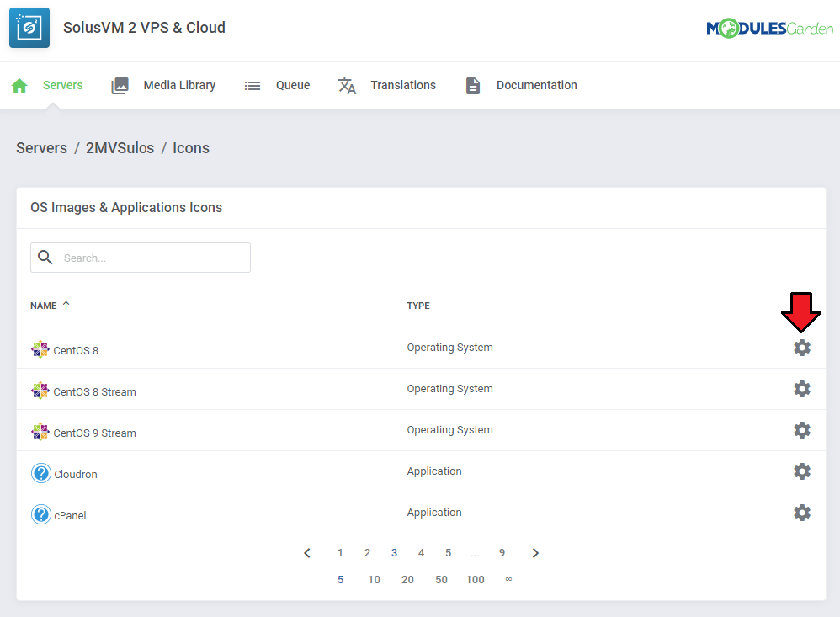Open the ModulesGarden logo link
Viewport: 840px width, 617px height.
pos(770,29)
